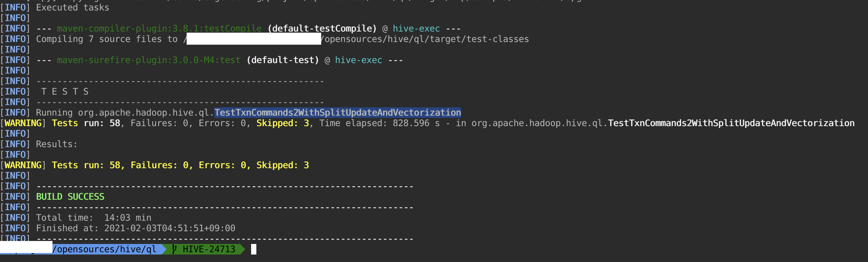Click 'Finished at: 2021-02-03T04:51:51+09:00'
This screenshot has width=868, height=262.
coord(136,228)
